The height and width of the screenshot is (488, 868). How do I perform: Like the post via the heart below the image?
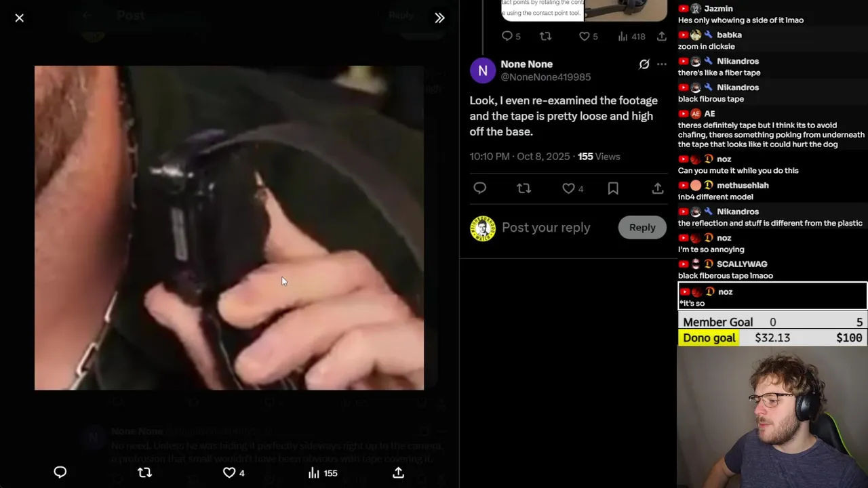coord(233,472)
